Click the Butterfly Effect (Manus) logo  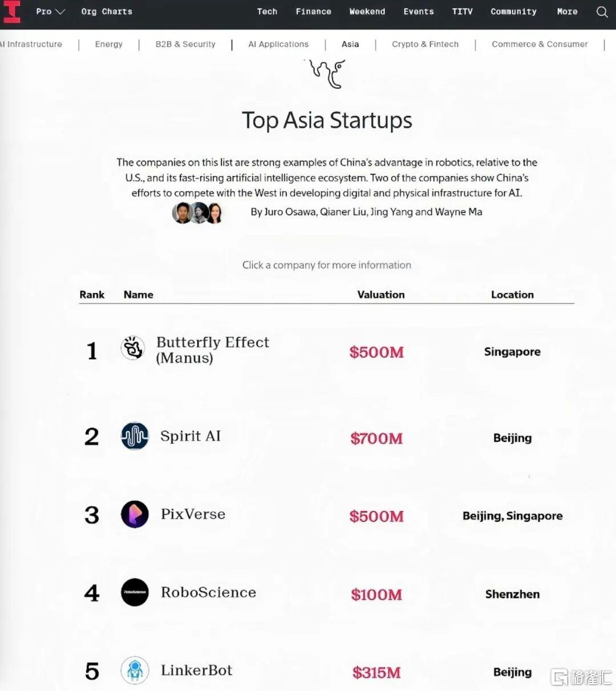(x=133, y=348)
